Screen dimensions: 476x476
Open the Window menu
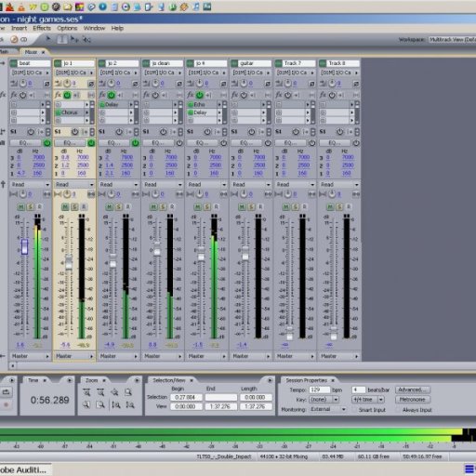pos(94,28)
